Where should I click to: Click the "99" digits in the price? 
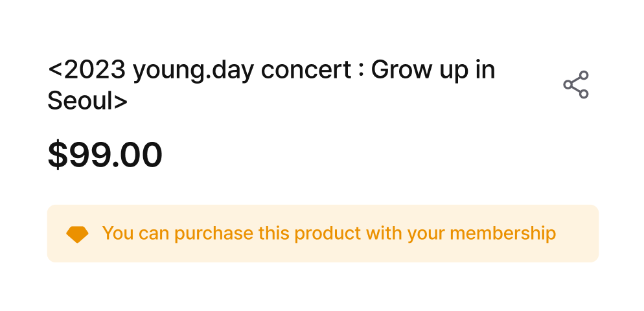[89, 155]
